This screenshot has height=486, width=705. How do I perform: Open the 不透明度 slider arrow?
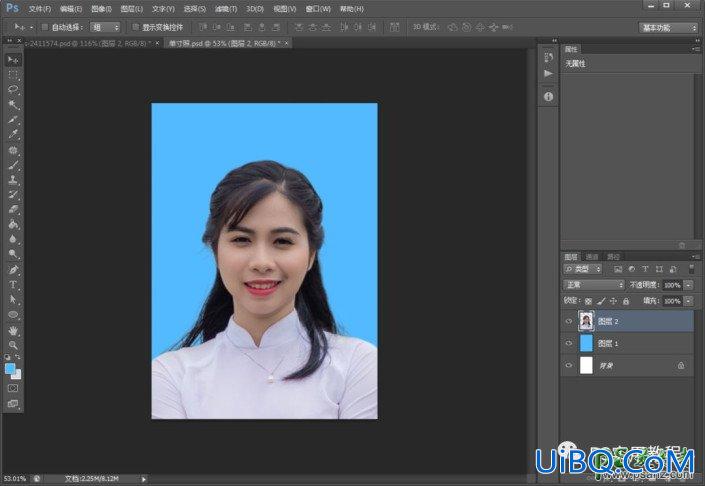[x=688, y=285]
